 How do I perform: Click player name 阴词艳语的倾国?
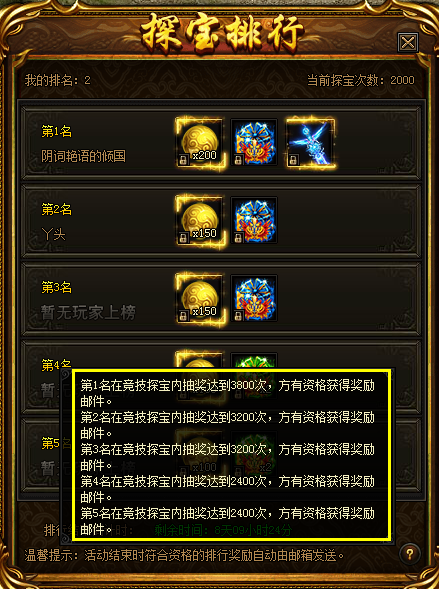tap(83, 156)
